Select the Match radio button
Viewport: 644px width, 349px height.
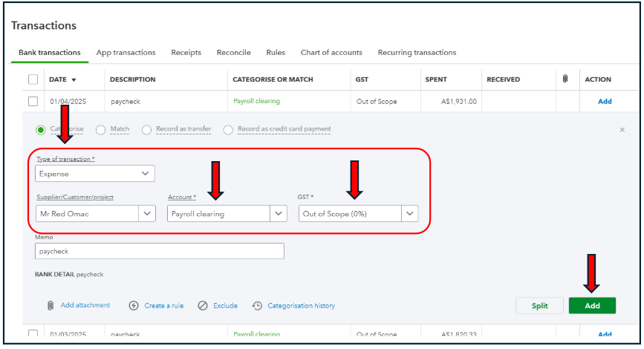point(100,130)
